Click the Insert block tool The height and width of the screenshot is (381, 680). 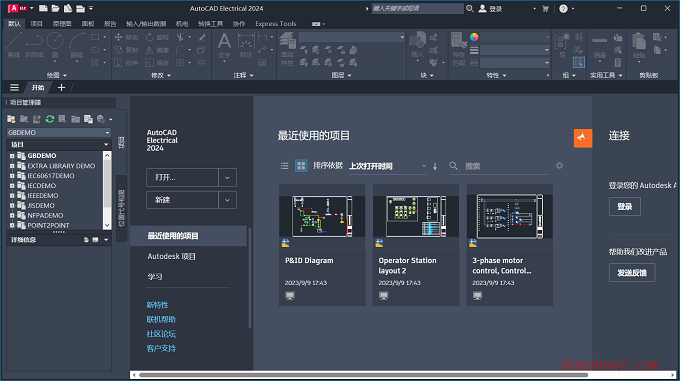pyautogui.click(x=417, y=45)
